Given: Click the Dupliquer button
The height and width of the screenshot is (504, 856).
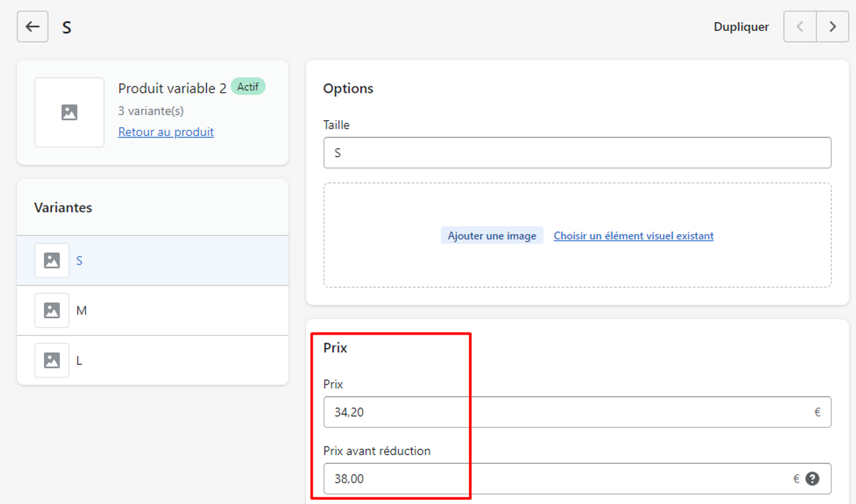Looking at the screenshot, I should [741, 27].
